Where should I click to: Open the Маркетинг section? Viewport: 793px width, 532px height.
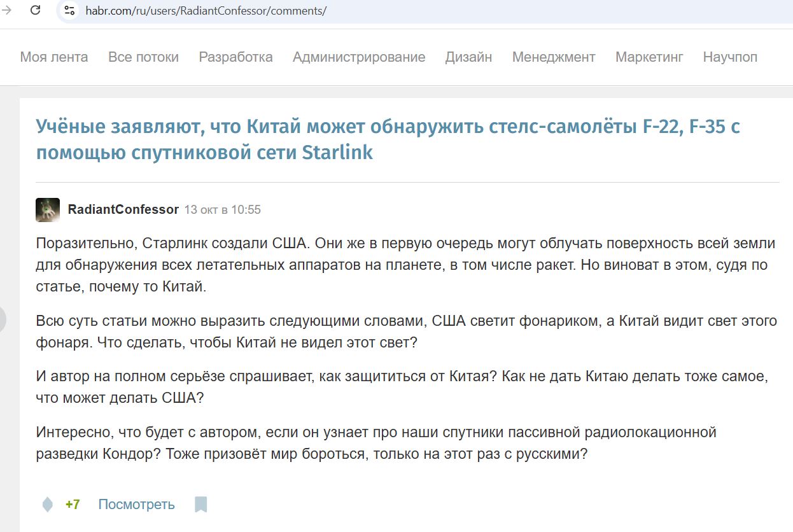tap(649, 57)
